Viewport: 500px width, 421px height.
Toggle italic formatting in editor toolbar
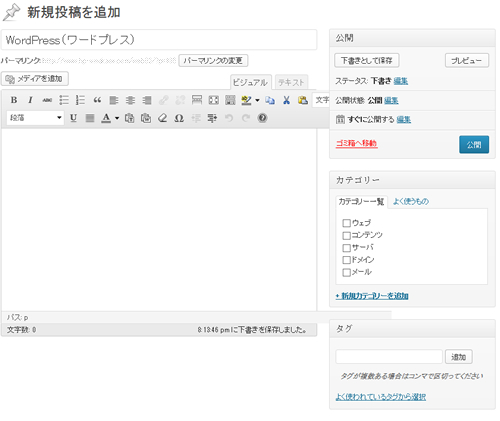[30, 100]
